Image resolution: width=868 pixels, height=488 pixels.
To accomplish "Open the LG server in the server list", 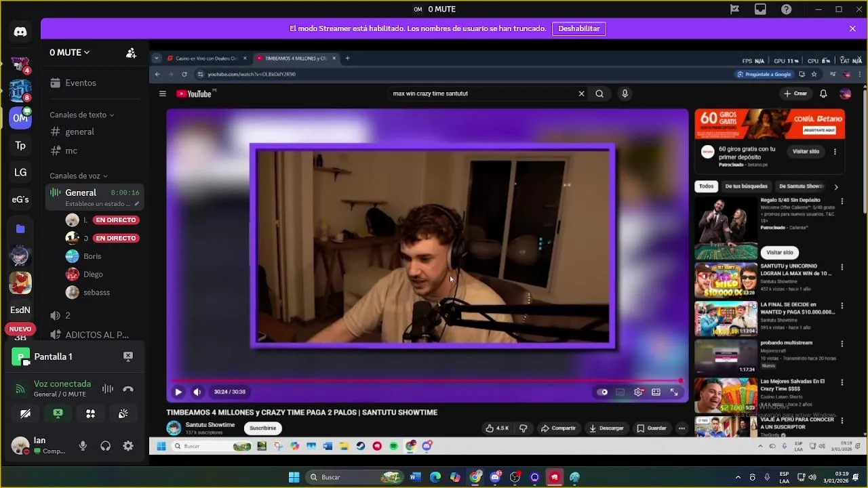I will [x=20, y=172].
